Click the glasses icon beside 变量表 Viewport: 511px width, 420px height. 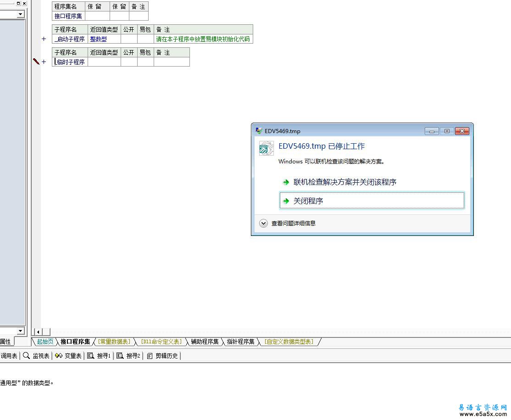tap(59, 355)
